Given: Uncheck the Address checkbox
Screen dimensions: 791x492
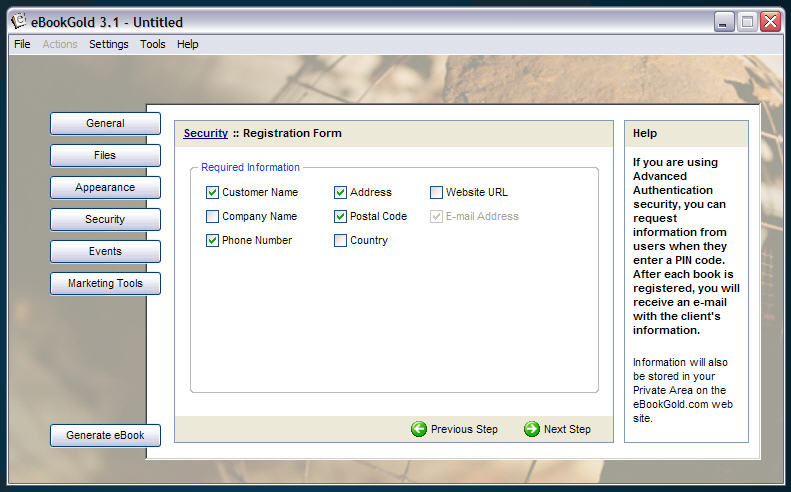Looking at the screenshot, I should click(340, 192).
